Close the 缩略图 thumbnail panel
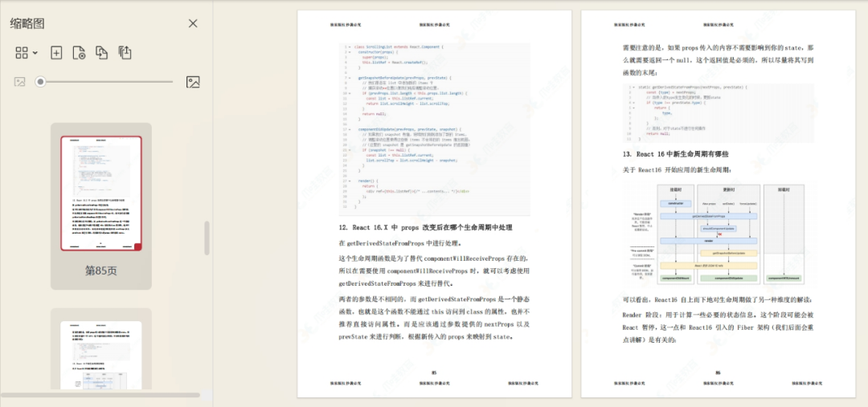Image resolution: width=868 pixels, height=407 pixels. coord(193,23)
